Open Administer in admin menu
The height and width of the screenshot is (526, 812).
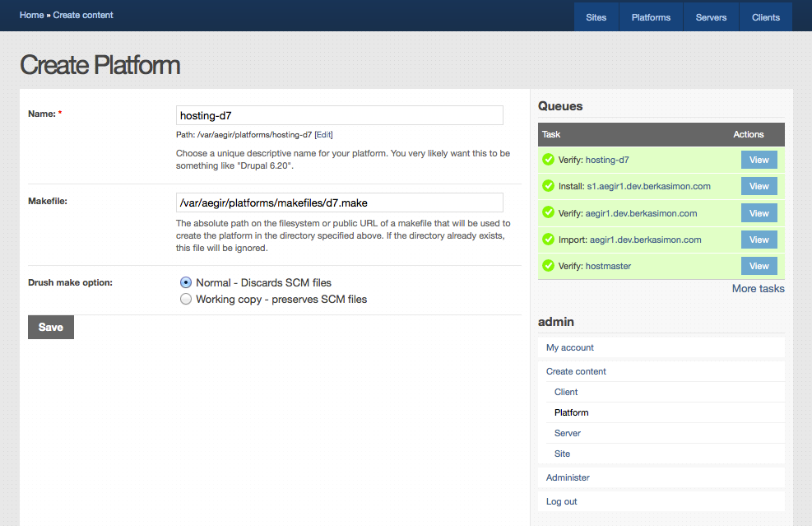(x=568, y=477)
